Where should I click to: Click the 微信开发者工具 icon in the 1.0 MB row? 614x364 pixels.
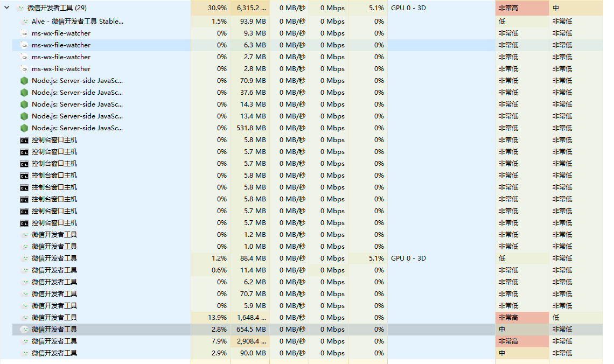[x=25, y=247]
